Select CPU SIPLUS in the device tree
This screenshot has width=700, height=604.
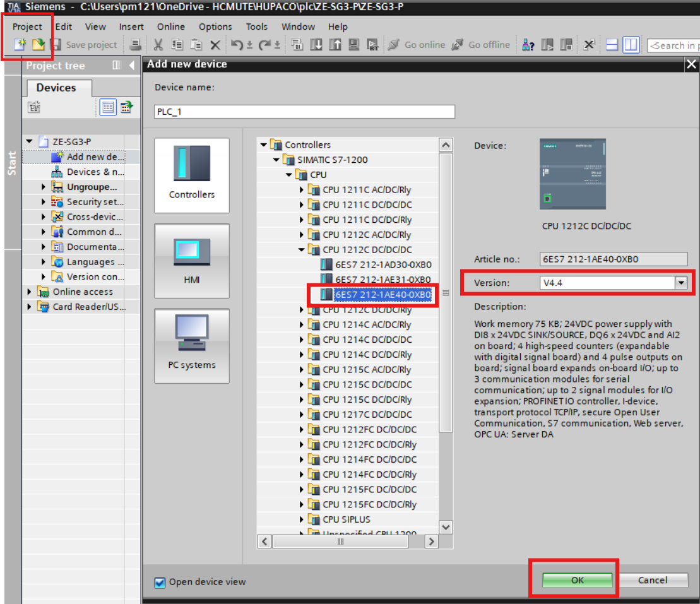(x=347, y=519)
